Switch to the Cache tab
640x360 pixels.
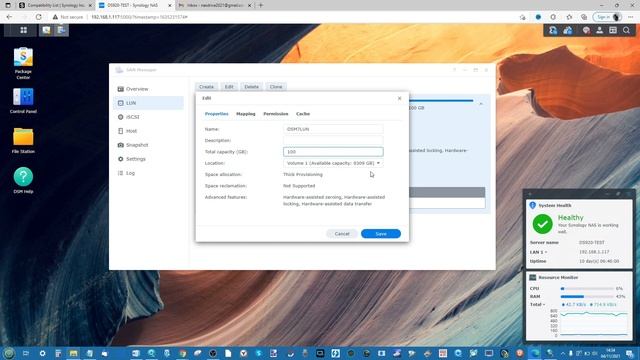(x=303, y=114)
